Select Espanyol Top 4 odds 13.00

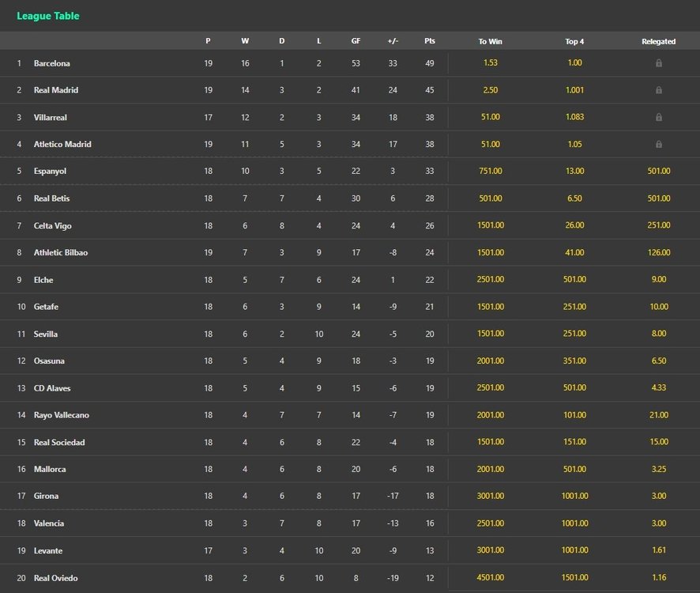(x=574, y=172)
